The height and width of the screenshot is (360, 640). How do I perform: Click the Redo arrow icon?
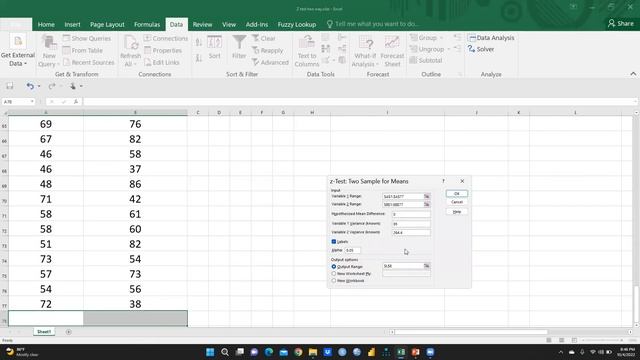[x=51, y=86]
